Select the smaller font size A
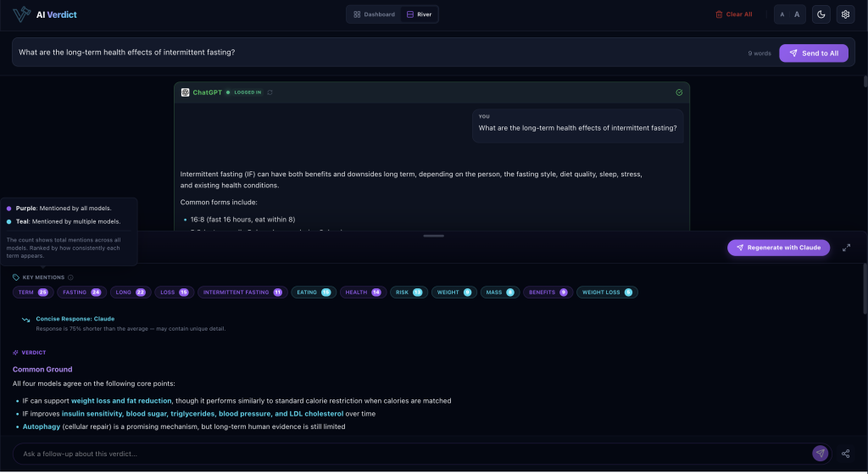The width and height of the screenshot is (868, 474). [x=782, y=14]
